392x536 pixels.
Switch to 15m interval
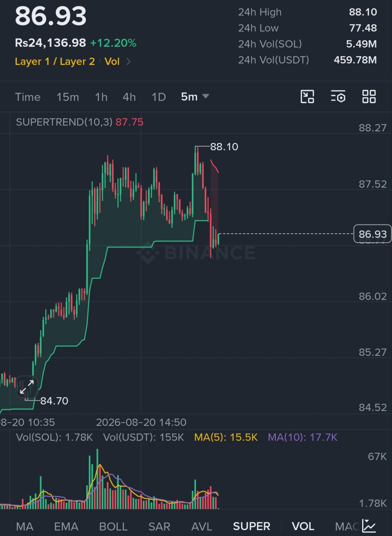click(68, 97)
